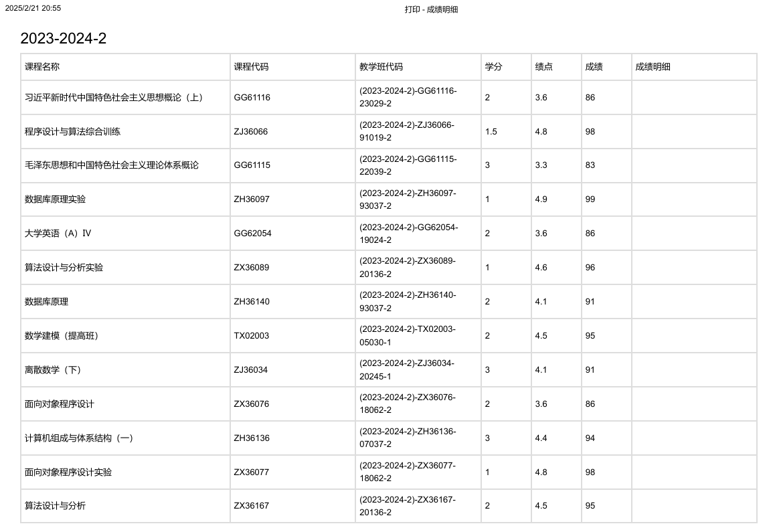Click course code GG62054
Viewport: 773px width, 532px height.
tap(252, 234)
